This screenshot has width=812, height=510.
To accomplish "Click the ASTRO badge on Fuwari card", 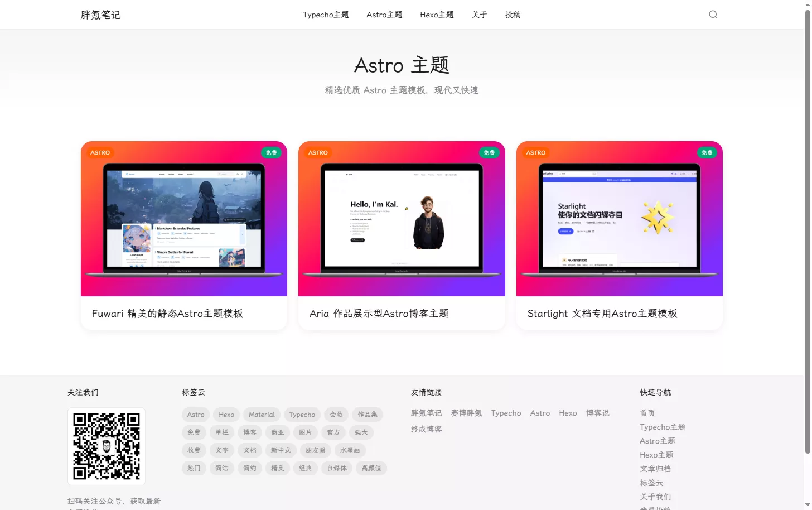I will [x=100, y=152].
